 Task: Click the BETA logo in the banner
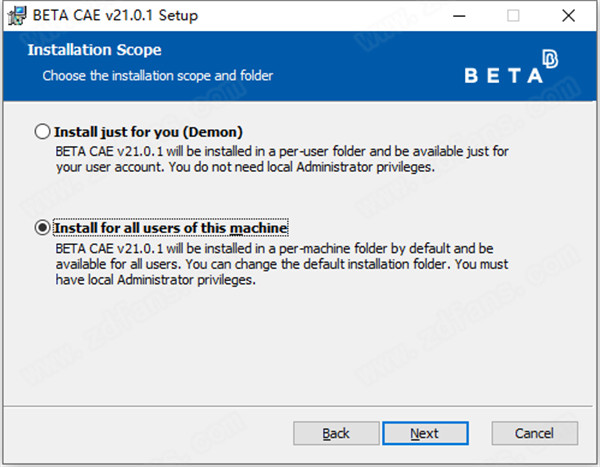[x=511, y=67]
